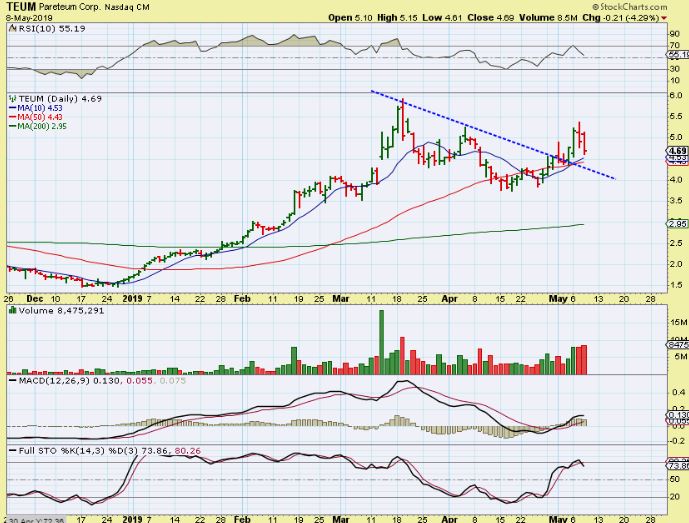689x523 pixels.
Task: Click the 90 level on the RSI scale
Action: point(674,34)
